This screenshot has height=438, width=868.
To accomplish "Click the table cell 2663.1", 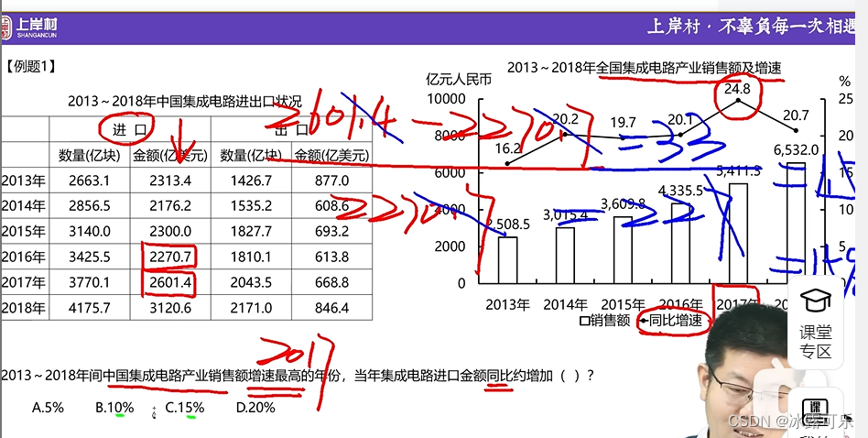I will pos(90,181).
